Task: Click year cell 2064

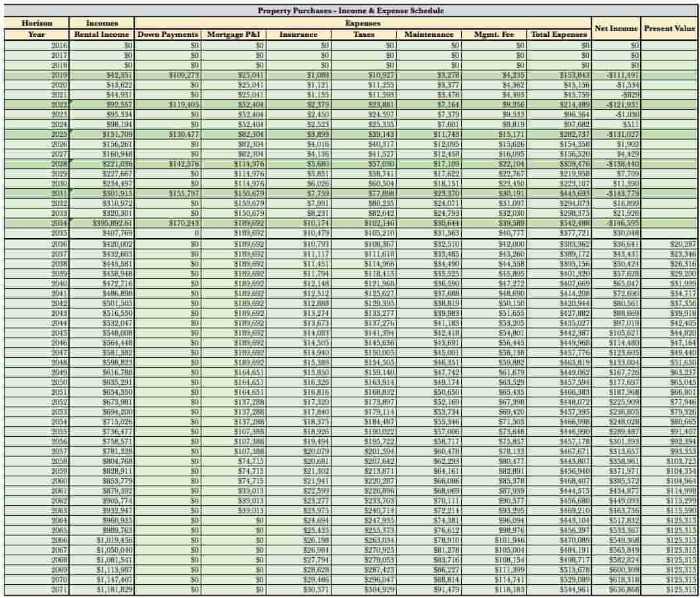Action: click(x=37, y=520)
